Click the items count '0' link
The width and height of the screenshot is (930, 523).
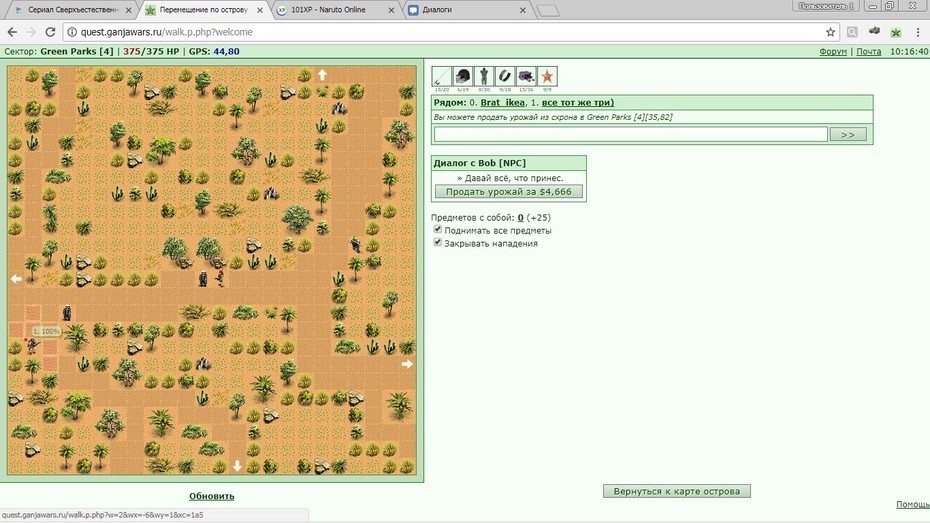[x=520, y=218]
